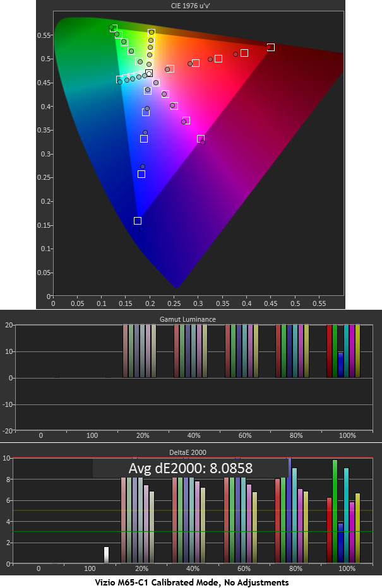Click the white point target square at gamut center
The height and width of the screenshot is (588, 382).
tap(149, 74)
